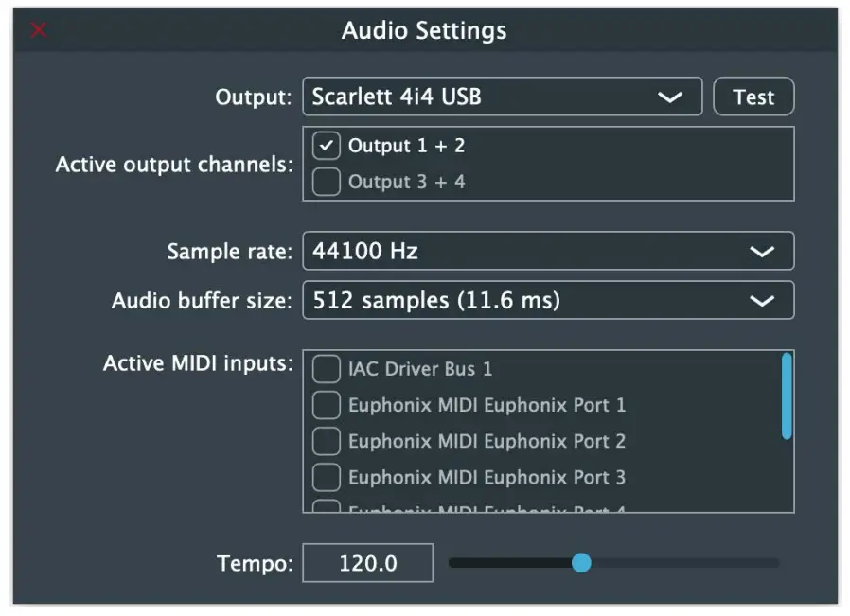
Task: Enable Euphonix MIDI Euphonix Port 2
Action: pos(327,441)
